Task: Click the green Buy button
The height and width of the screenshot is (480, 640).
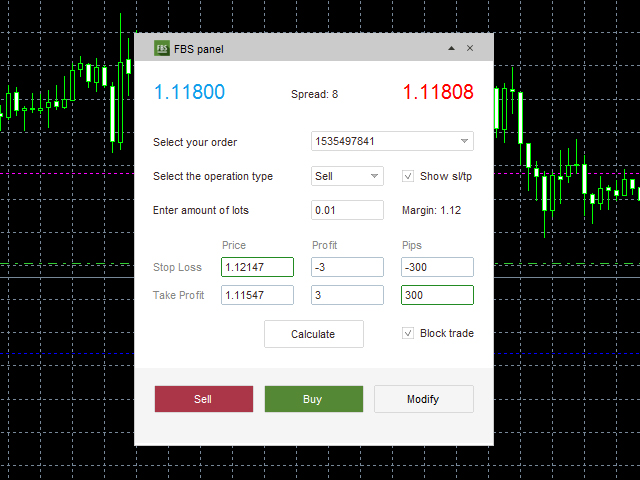Action: 313,399
